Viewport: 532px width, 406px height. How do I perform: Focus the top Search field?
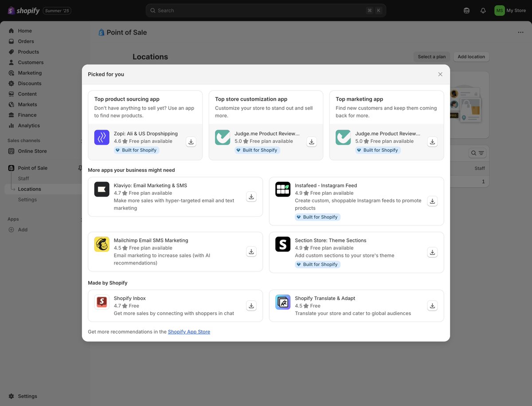click(x=266, y=11)
